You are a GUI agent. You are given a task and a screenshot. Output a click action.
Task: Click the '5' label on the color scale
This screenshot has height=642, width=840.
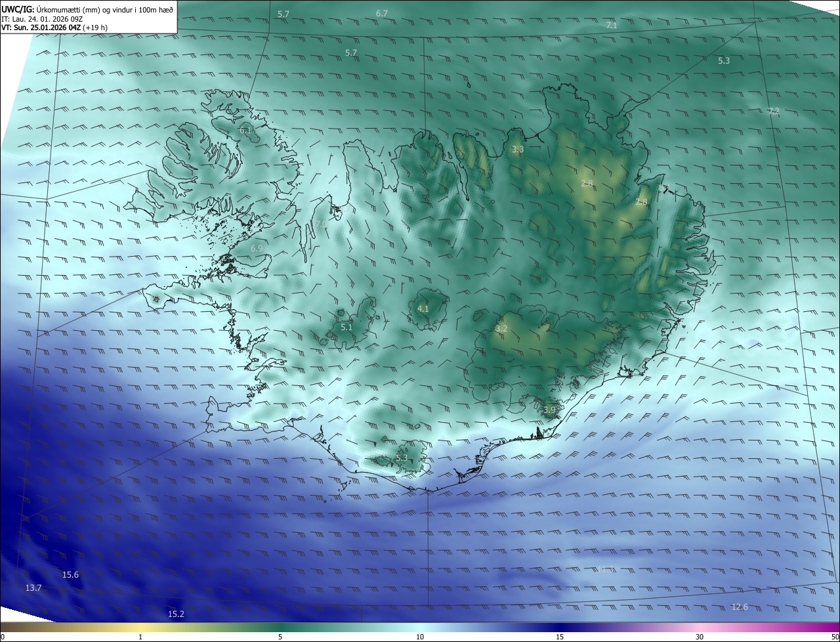click(280, 637)
